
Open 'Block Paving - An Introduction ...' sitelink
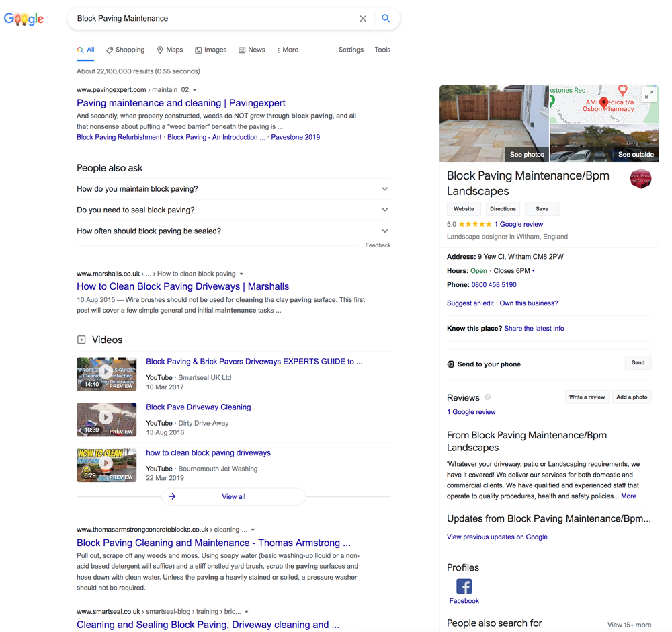(x=216, y=137)
